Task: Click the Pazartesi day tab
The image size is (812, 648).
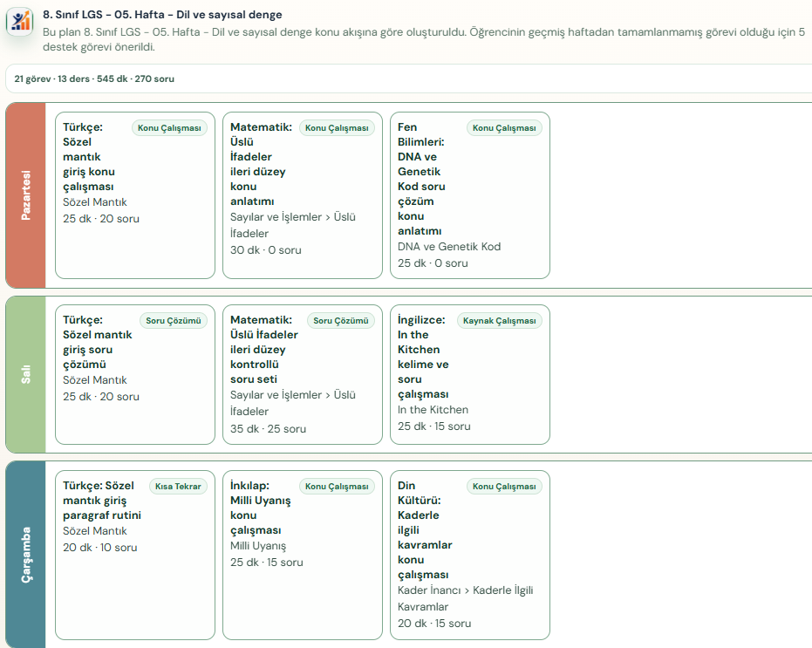Action: tap(25, 195)
